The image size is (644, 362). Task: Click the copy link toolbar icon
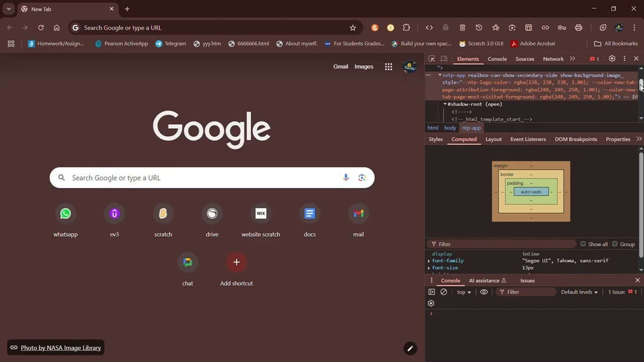pyautogui.click(x=545, y=28)
